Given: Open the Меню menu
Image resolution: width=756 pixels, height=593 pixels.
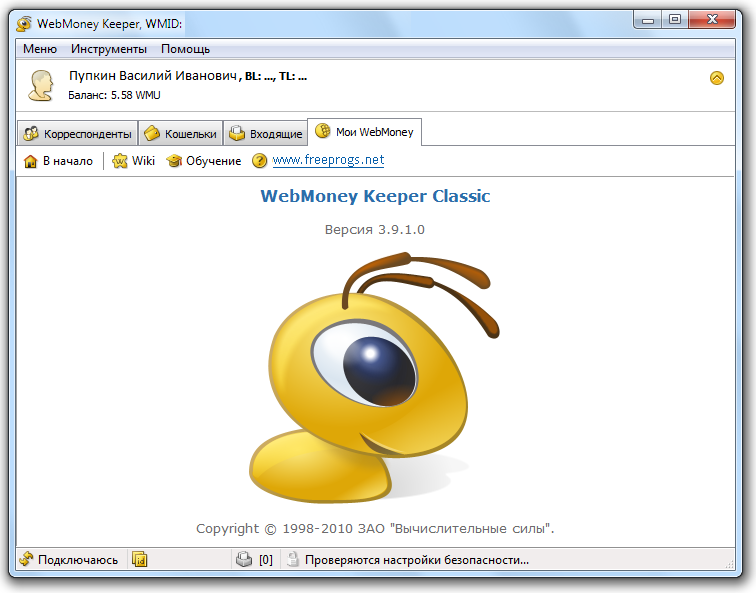Looking at the screenshot, I should 40,49.
